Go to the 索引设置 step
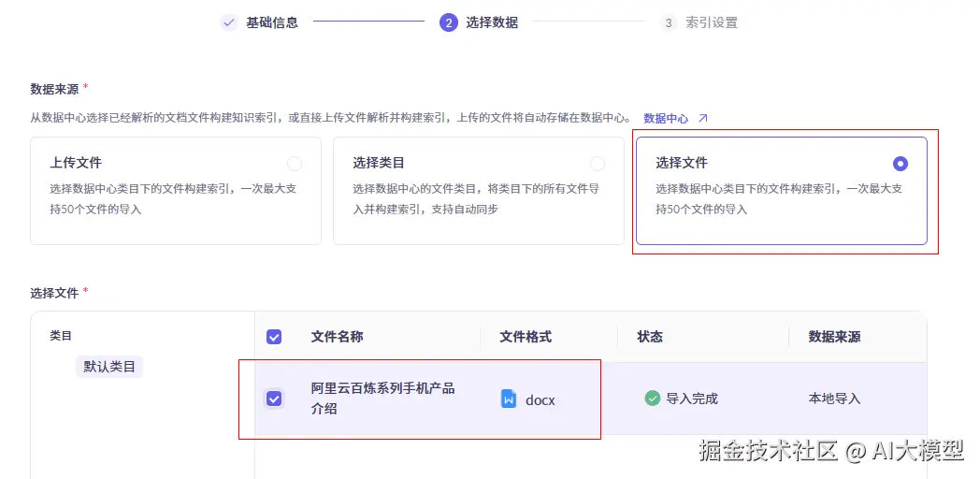The width and height of the screenshot is (980, 479). tap(712, 22)
